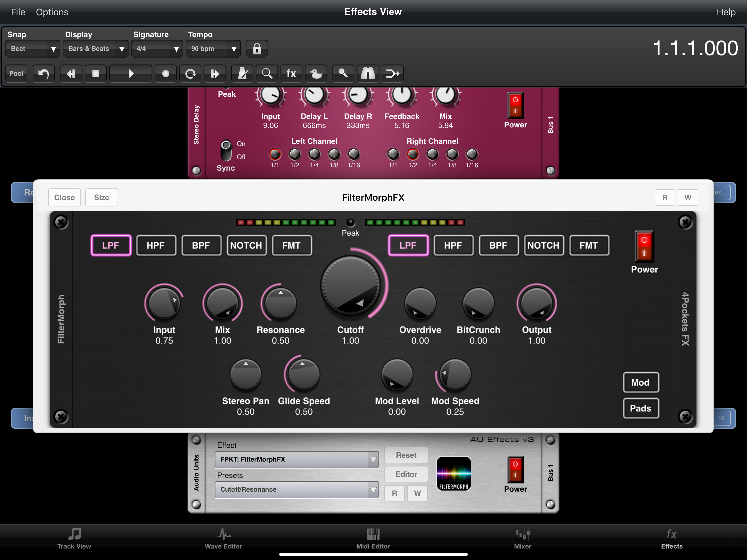Click the Close button on FilterMorphFX window
This screenshot has height=560, width=747.
pyautogui.click(x=65, y=197)
